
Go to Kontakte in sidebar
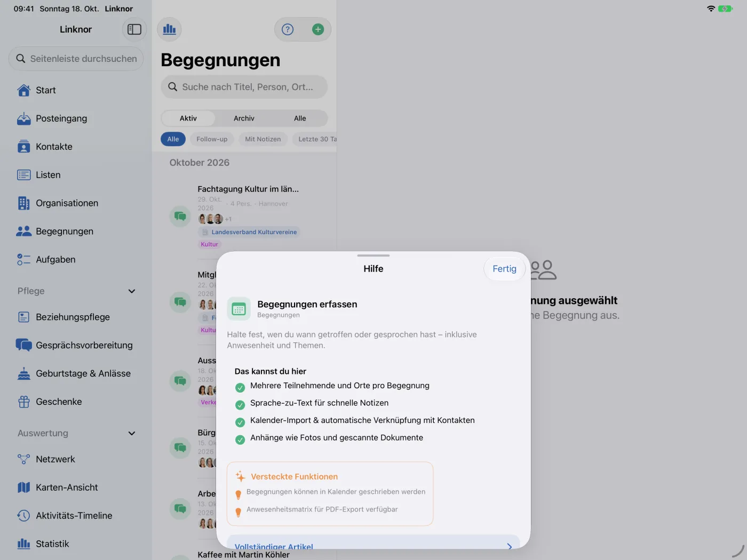[76, 147]
